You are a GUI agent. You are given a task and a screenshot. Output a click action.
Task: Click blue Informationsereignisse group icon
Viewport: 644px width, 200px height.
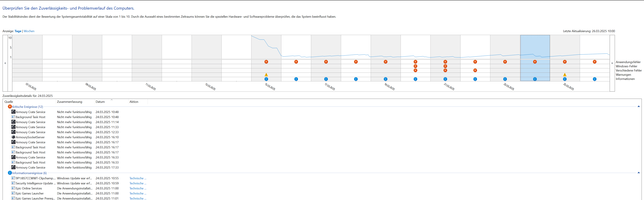click(10, 173)
